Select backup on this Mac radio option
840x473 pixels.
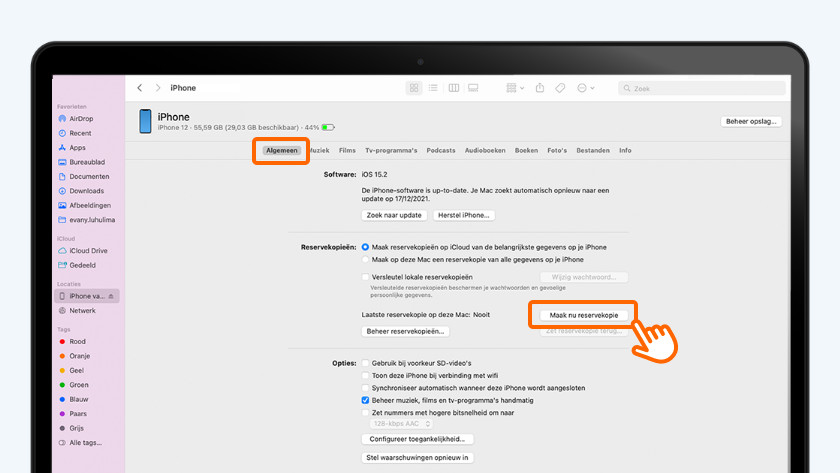pyautogui.click(x=365, y=259)
